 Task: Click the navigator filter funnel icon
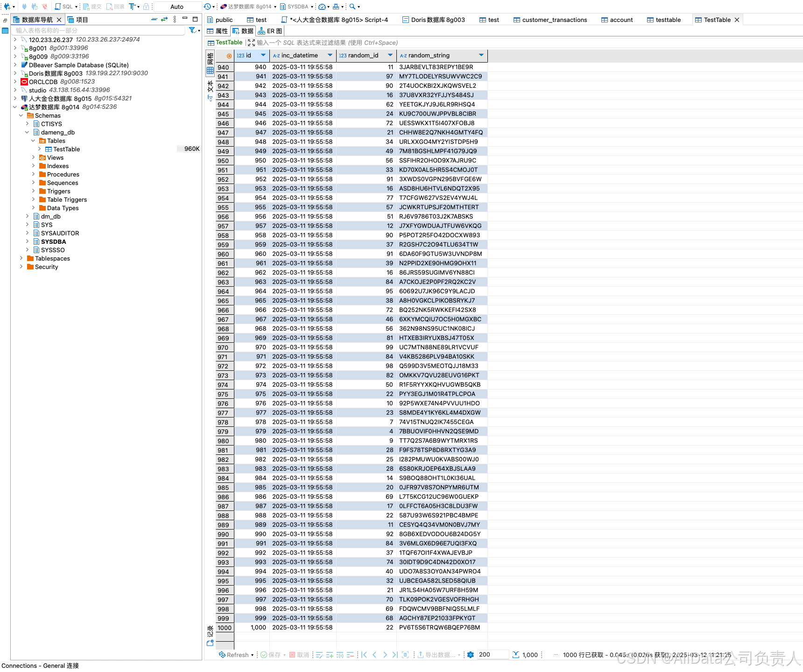(192, 30)
